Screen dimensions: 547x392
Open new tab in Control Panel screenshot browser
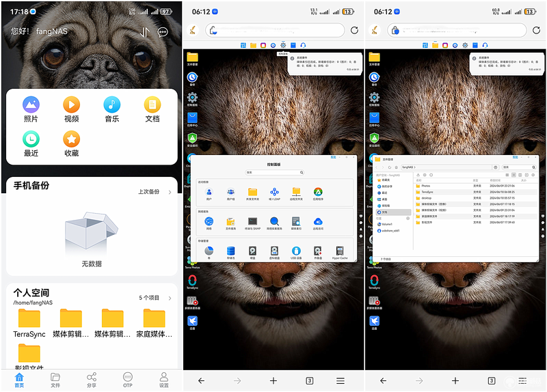[273, 381]
